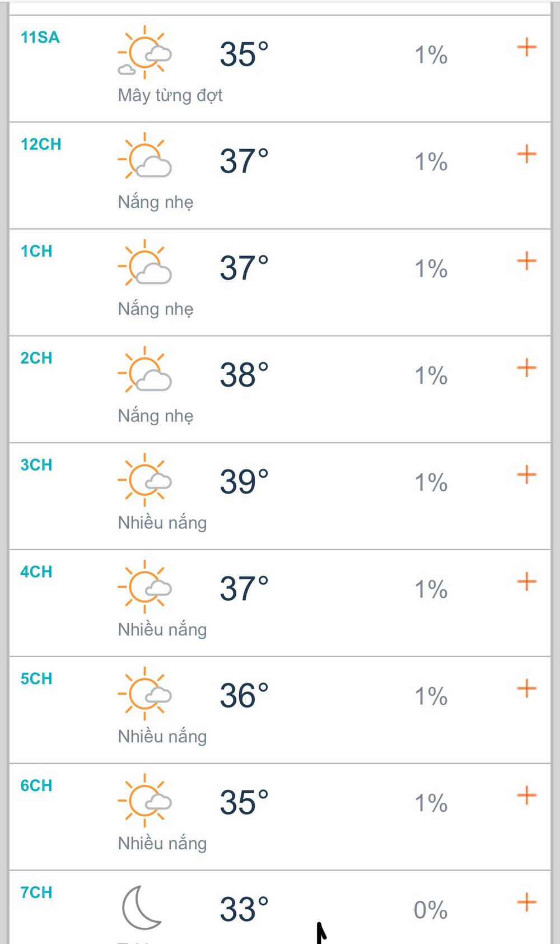Click the 0% precipitation value at 7CH
560x944 pixels.
(431, 910)
